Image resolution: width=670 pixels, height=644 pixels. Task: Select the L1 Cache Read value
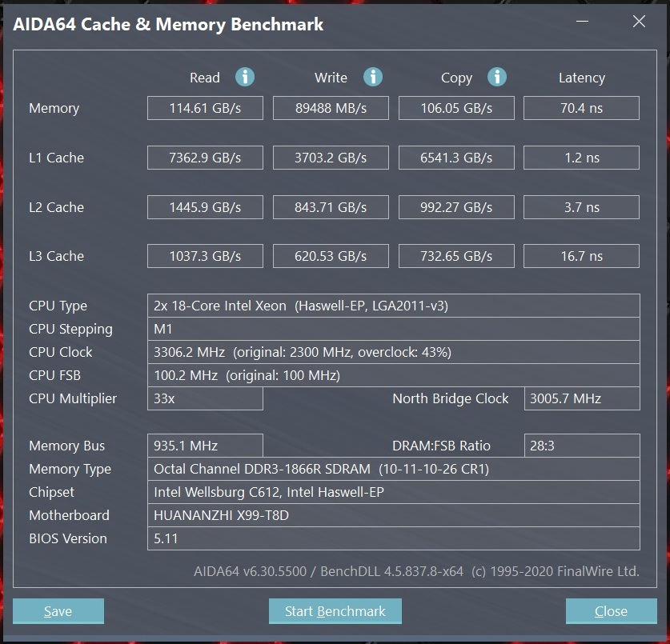coord(205,158)
